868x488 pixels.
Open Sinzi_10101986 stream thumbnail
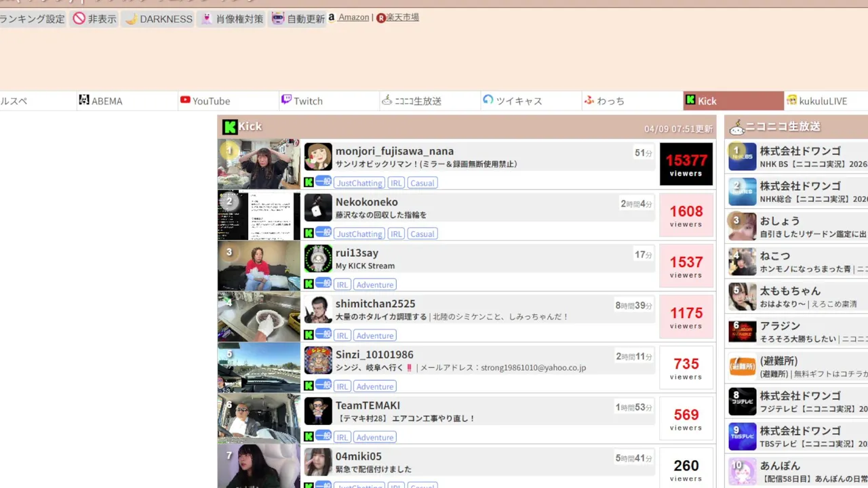tap(258, 368)
